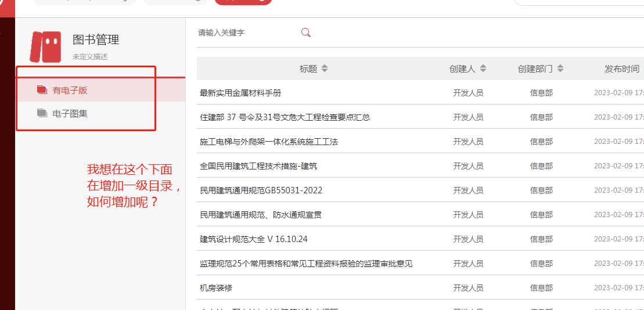Image resolution: width=644 pixels, height=310 pixels.
Task: Open 民用建筑通用规范、防水通规宣贯 entry
Action: (260, 215)
